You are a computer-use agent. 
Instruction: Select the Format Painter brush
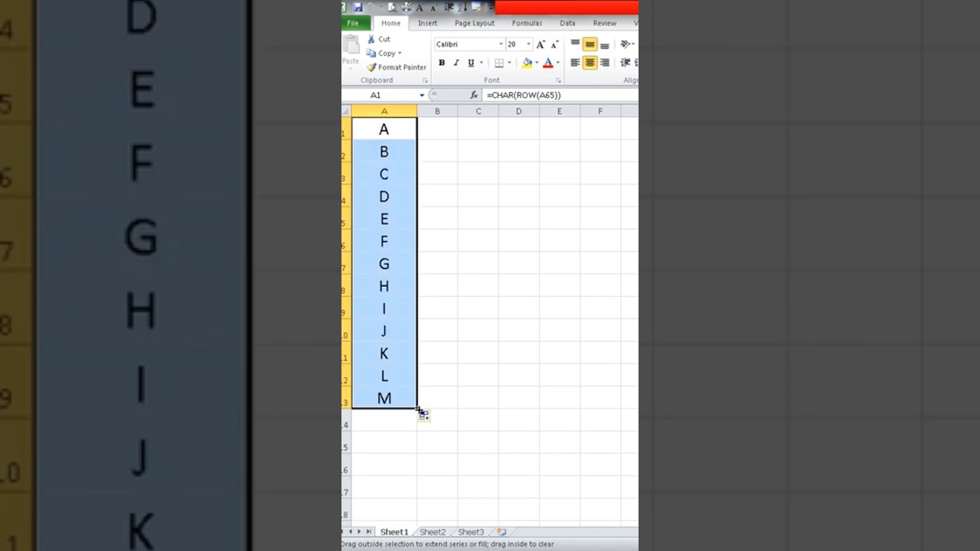(x=371, y=67)
